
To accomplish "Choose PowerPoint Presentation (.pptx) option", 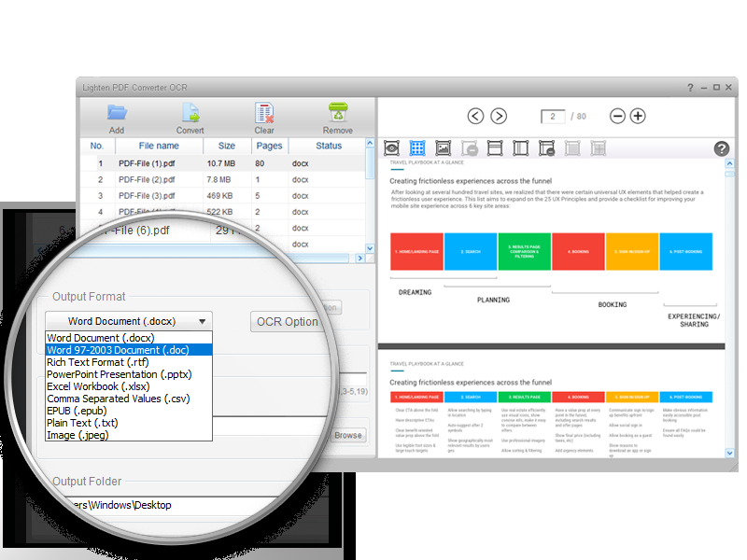I will click(x=129, y=374).
